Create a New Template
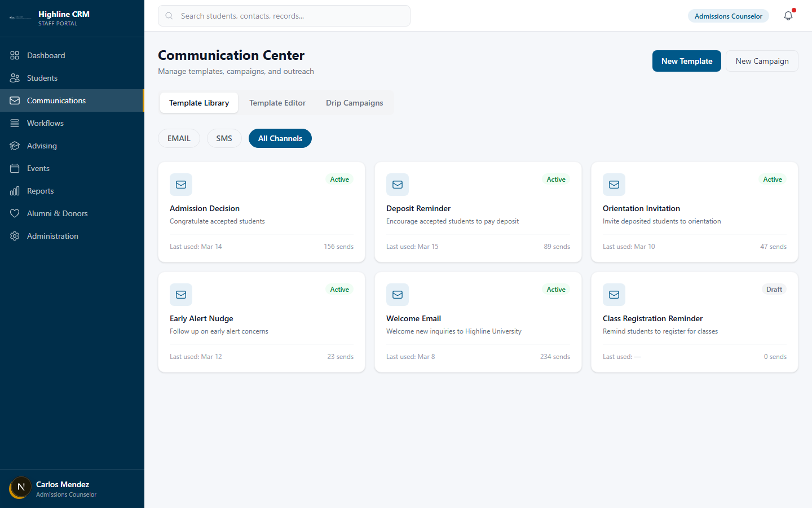Viewport: 812px width, 508px height. 686,60
